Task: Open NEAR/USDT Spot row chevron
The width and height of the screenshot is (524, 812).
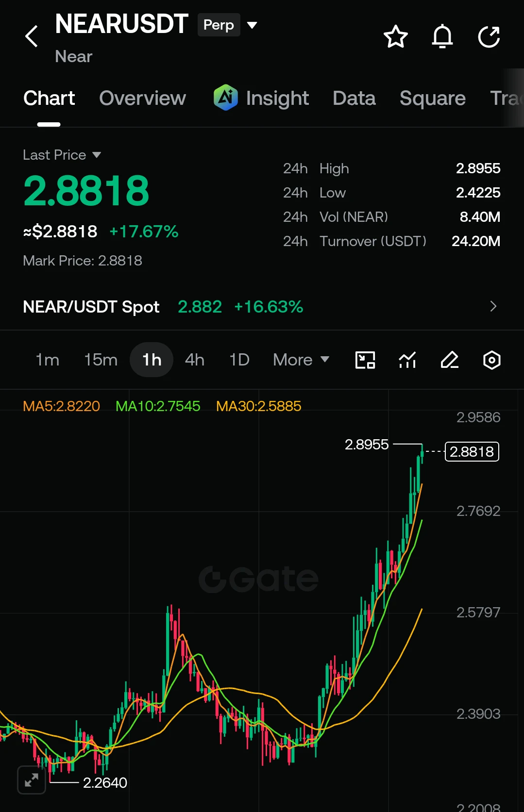Action: point(493,306)
